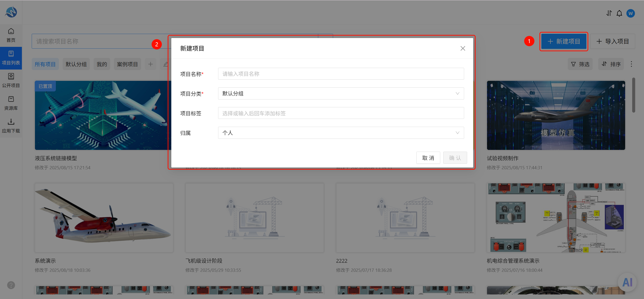The width and height of the screenshot is (644, 299).
Task: Click the notification bell icon
Action: (x=619, y=13)
